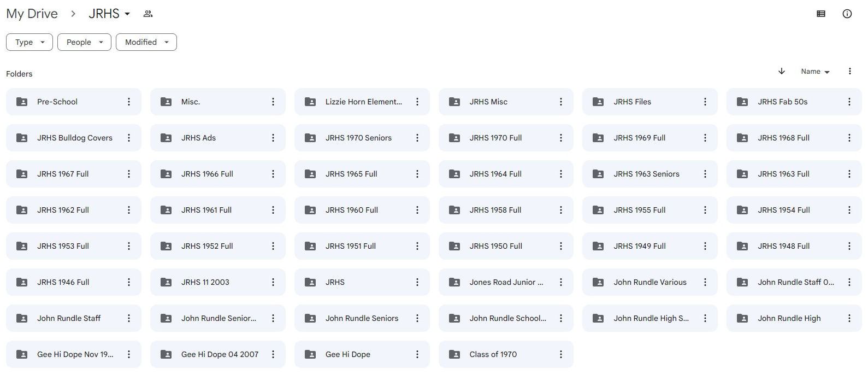Click the shared people icon beside JRHS
The height and width of the screenshot is (386, 868).
coord(147,14)
